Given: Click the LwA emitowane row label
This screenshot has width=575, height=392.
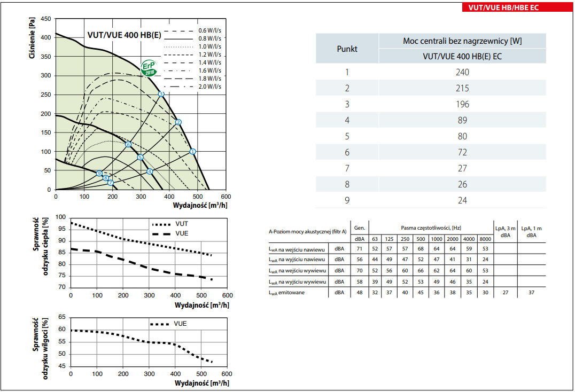Looking at the screenshot, I should point(287,293).
